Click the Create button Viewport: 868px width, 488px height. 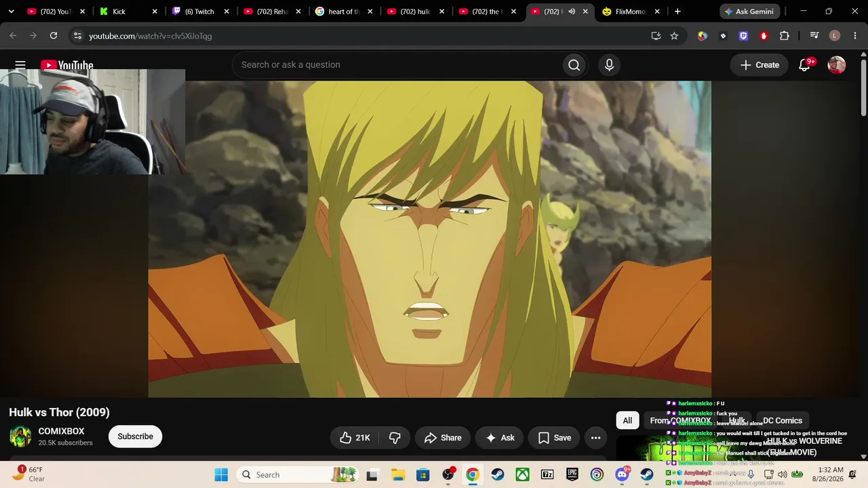point(759,65)
